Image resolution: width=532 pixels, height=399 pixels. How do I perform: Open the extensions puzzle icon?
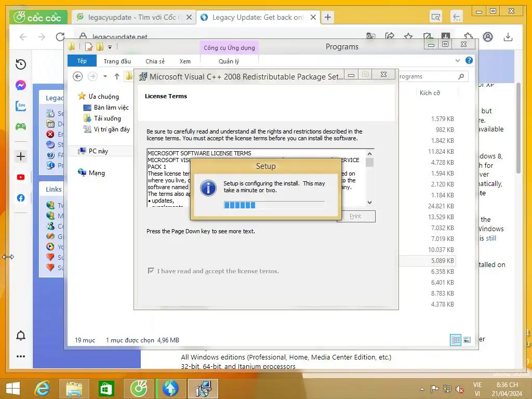(x=468, y=36)
